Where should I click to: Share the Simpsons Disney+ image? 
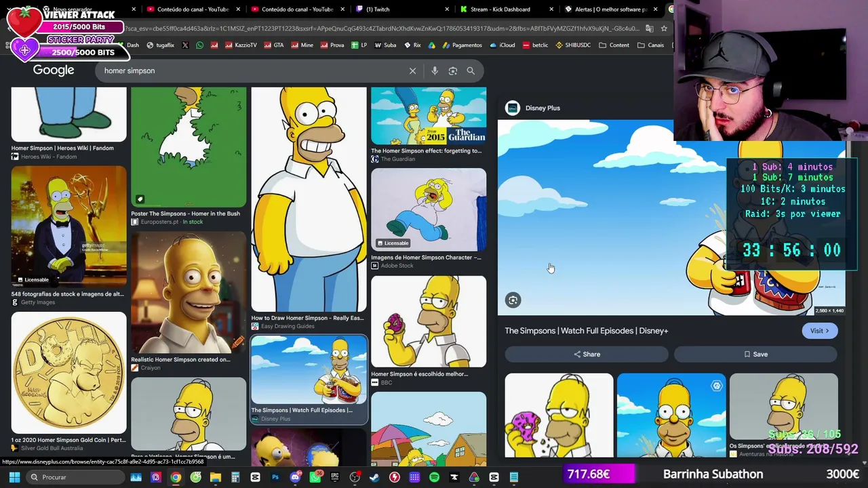[587, 354]
